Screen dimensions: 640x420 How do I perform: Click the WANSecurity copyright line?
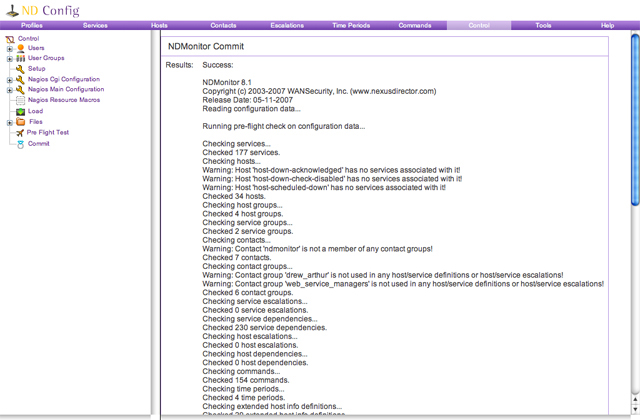pyautogui.click(x=319, y=91)
